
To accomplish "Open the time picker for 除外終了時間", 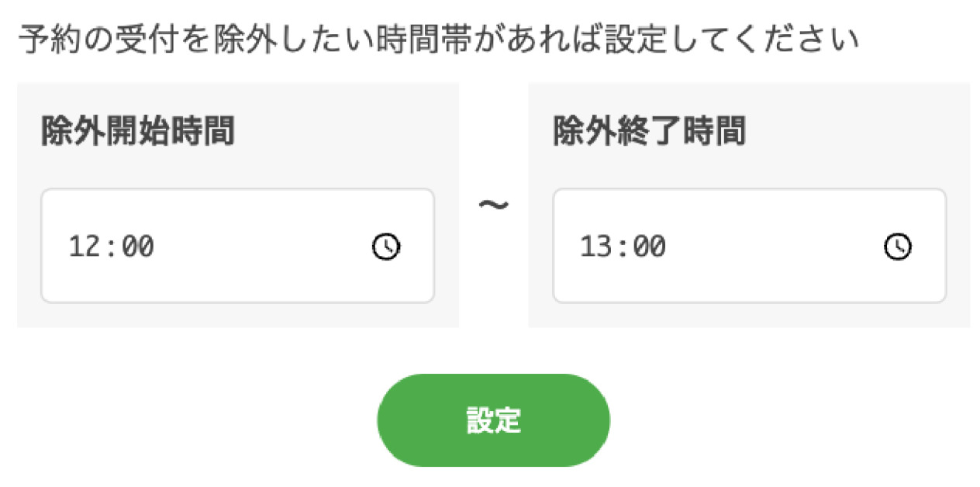I will [898, 247].
